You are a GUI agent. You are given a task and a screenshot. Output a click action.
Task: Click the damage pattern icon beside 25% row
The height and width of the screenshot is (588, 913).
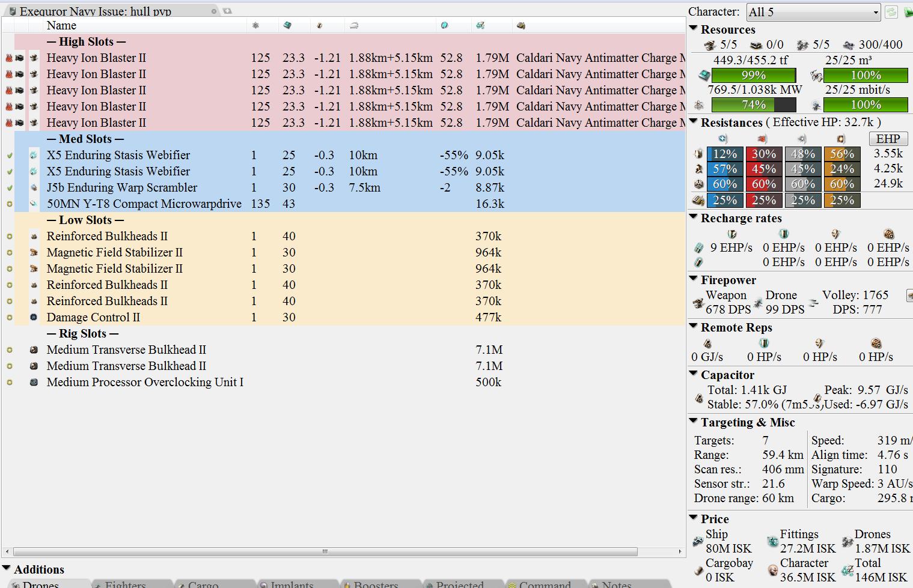698,200
